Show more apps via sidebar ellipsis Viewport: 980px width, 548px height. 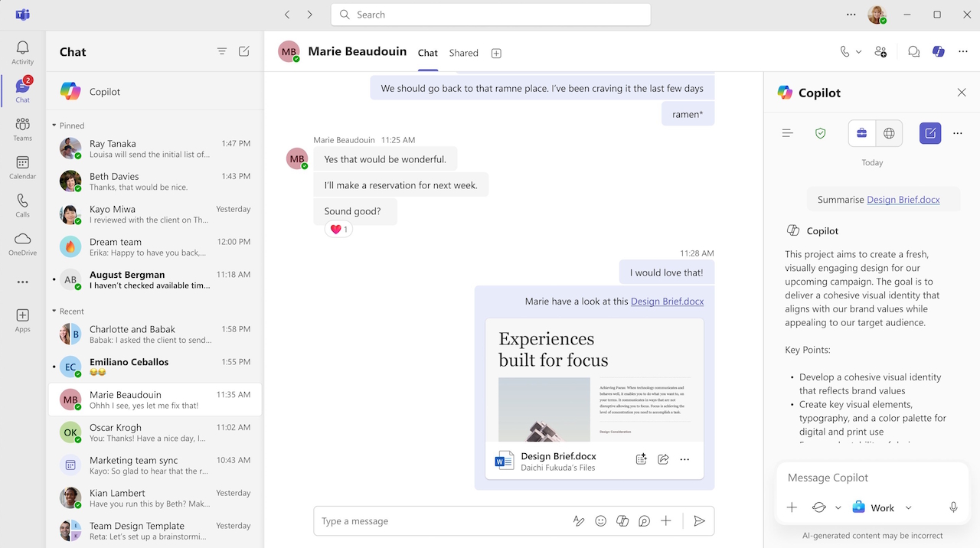coord(22,282)
